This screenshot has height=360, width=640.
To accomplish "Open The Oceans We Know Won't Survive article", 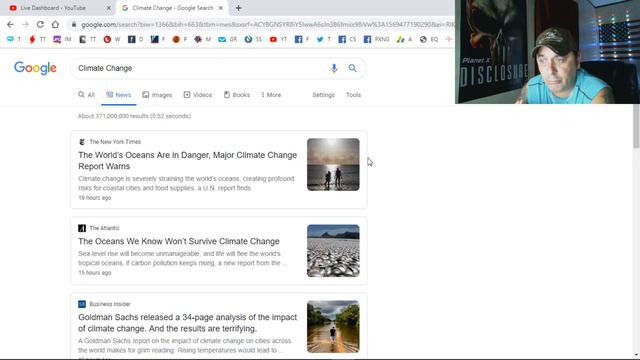I will tap(179, 241).
